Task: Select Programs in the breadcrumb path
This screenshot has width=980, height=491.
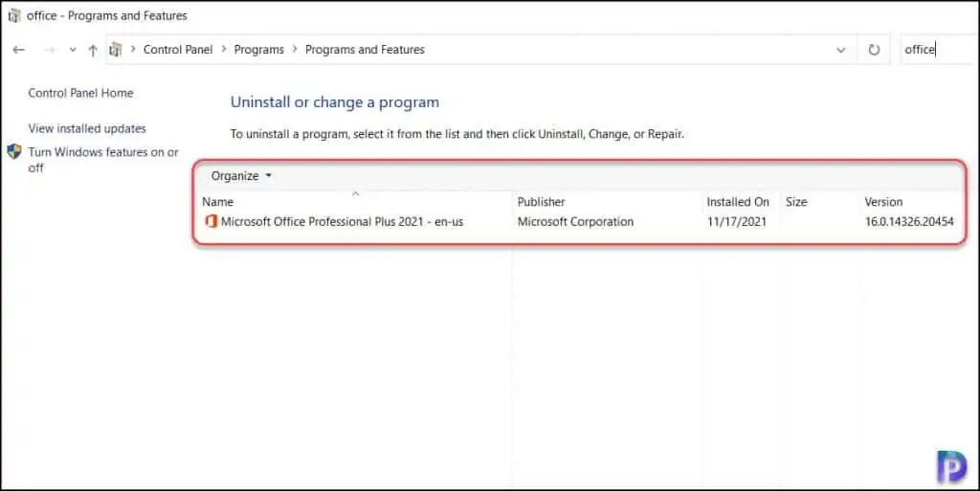Action: point(258,50)
